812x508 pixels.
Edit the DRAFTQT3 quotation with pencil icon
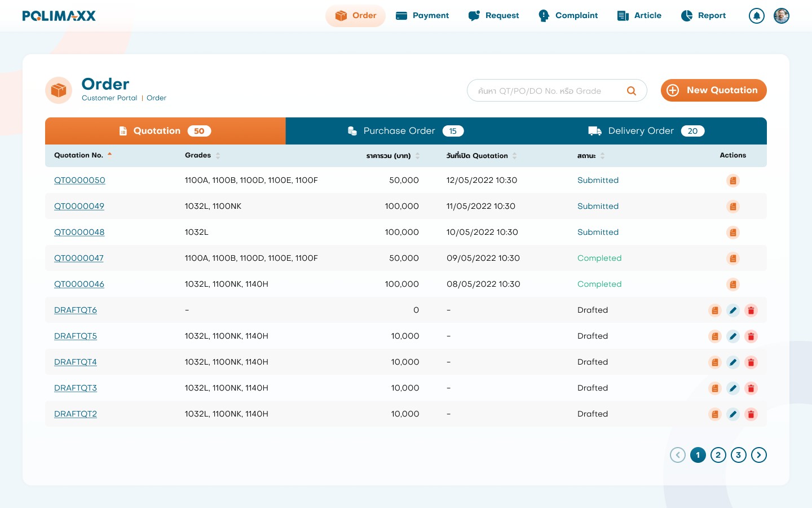[732, 388]
